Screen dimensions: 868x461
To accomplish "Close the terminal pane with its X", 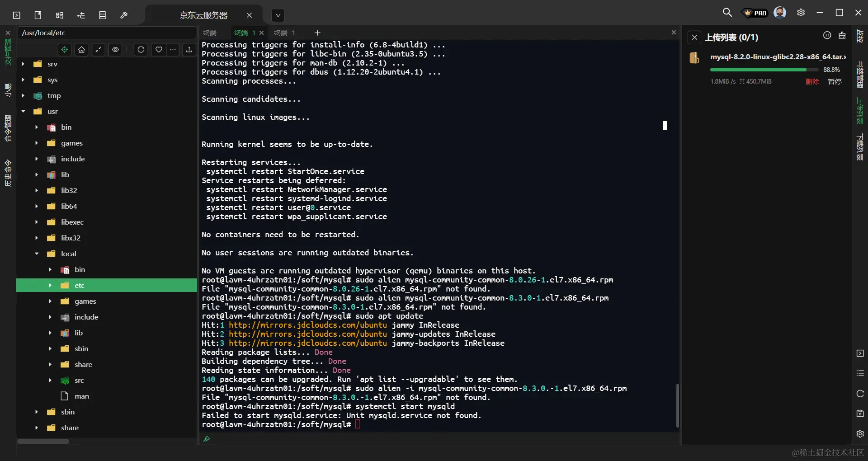I will click(x=674, y=33).
